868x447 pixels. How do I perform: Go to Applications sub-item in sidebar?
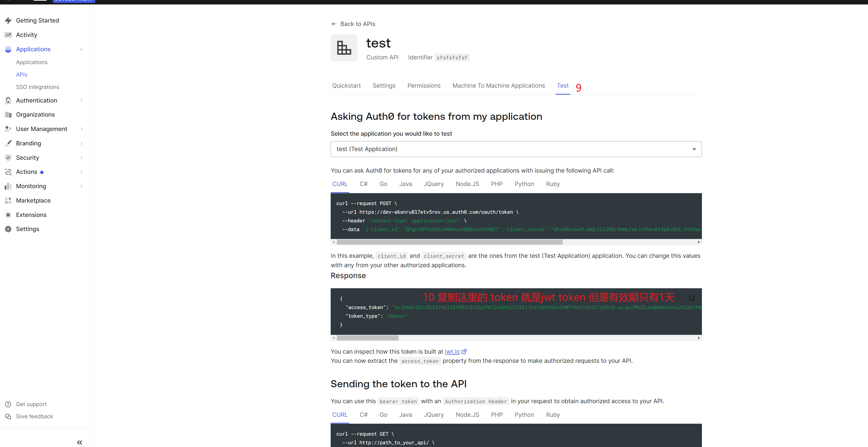click(32, 62)
